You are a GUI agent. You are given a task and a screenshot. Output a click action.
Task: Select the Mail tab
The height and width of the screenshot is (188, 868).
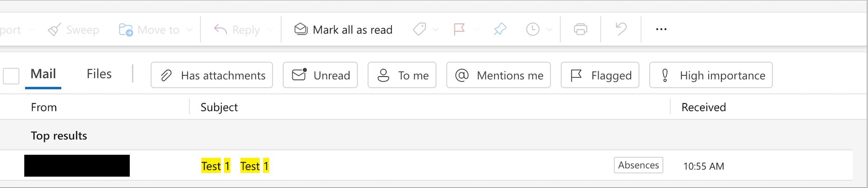43,73
